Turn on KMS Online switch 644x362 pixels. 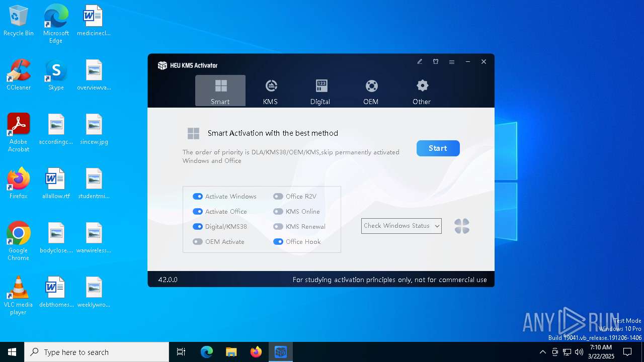[x=278, y=212]
